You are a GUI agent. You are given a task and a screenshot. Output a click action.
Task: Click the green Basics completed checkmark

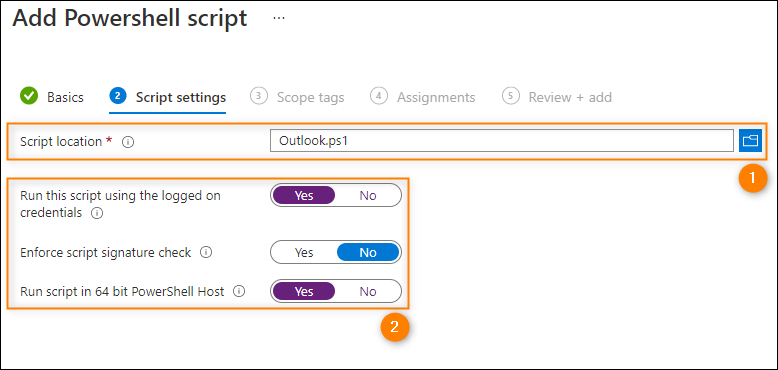coord(29,96)
